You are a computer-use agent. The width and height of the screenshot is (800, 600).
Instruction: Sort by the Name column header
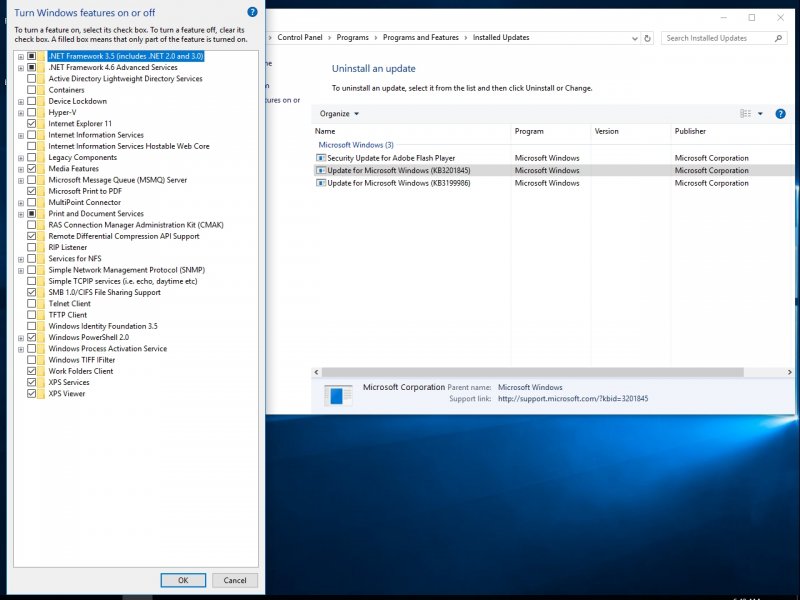(411, 131)
